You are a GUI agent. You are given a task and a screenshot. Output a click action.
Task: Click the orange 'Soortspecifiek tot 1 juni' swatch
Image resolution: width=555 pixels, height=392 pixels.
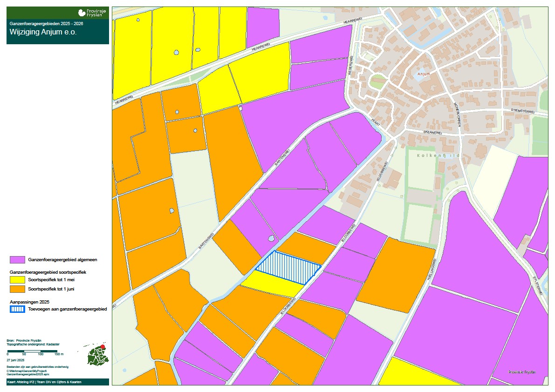(18, 289)
